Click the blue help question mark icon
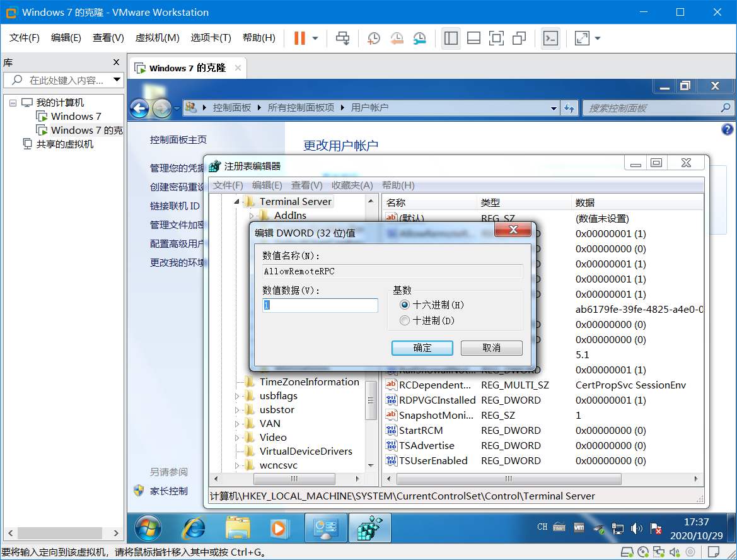The height and width of the screenshot is (560, 737). tap(727, 129)
